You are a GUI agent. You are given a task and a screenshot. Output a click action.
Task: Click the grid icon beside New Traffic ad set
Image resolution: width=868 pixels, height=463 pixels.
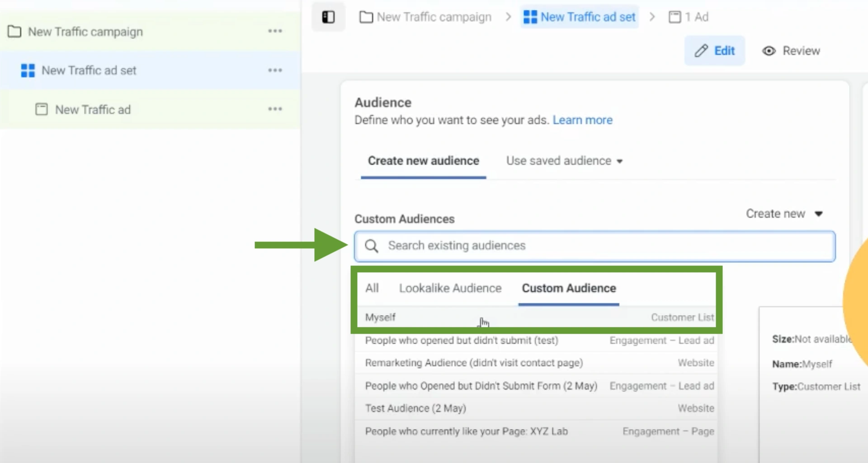28,71
